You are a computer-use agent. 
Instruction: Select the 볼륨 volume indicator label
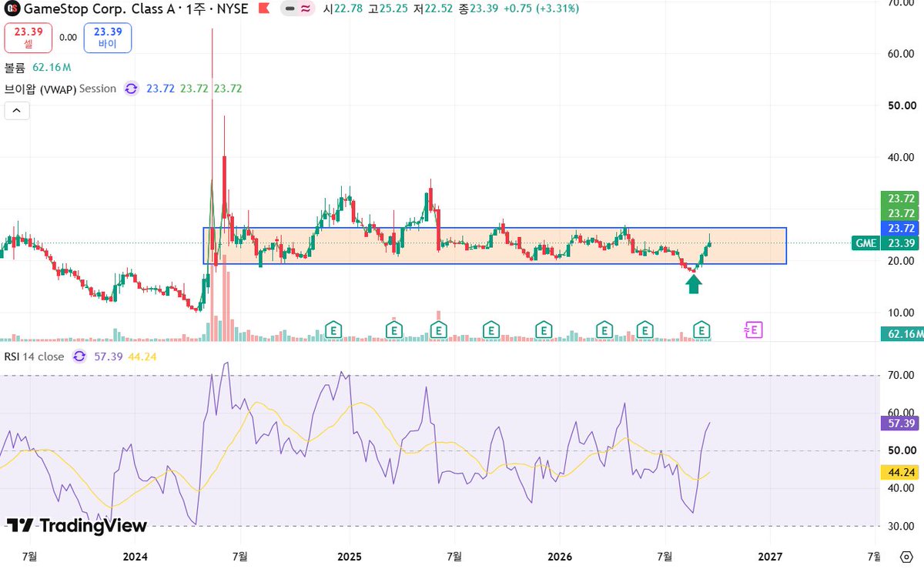pos(15,68)
